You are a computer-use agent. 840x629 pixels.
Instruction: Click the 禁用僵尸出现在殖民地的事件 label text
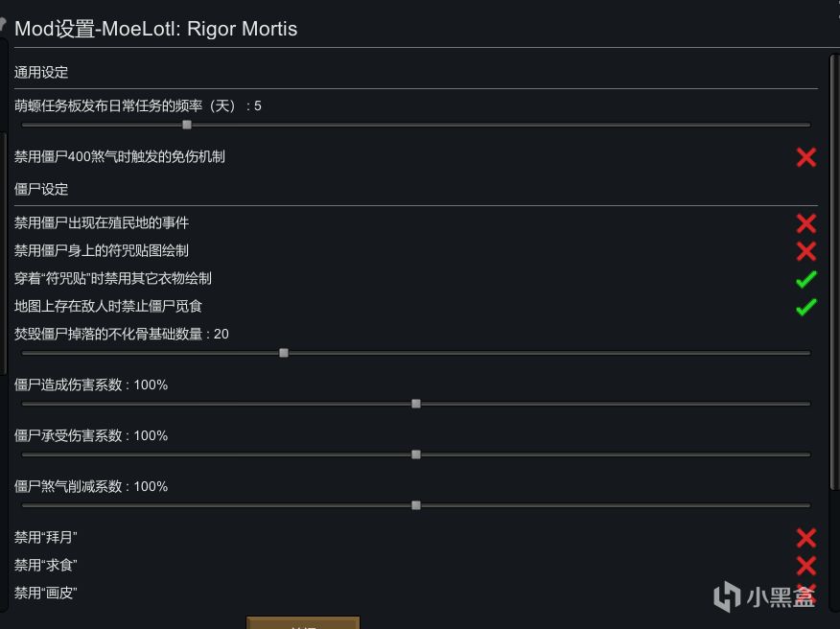(x=102, y=223)
